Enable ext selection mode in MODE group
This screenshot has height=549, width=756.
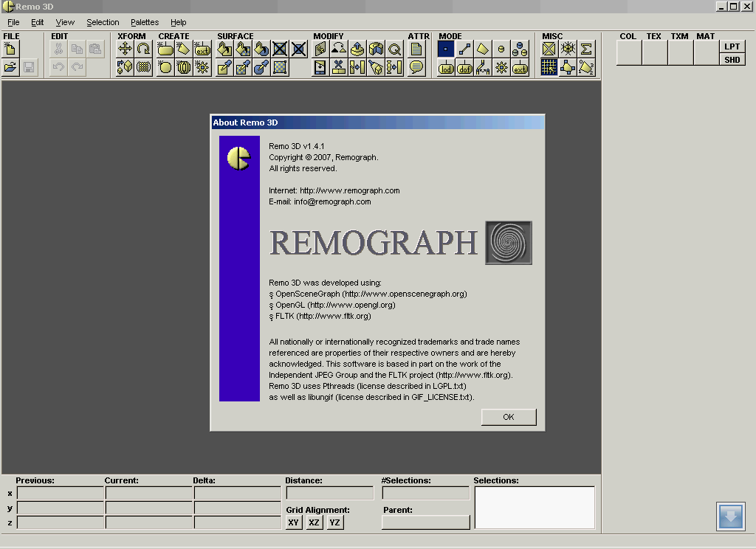click(x=520, y=67)
